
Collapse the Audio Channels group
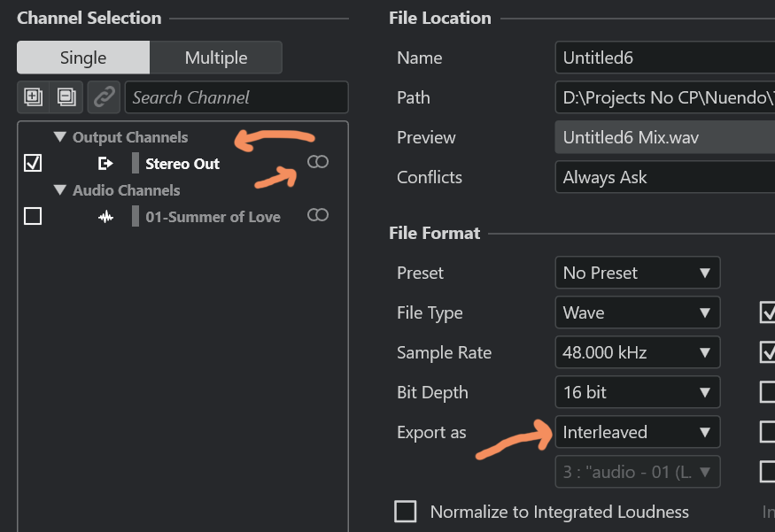pyautogui.click(x=60, y=190)
